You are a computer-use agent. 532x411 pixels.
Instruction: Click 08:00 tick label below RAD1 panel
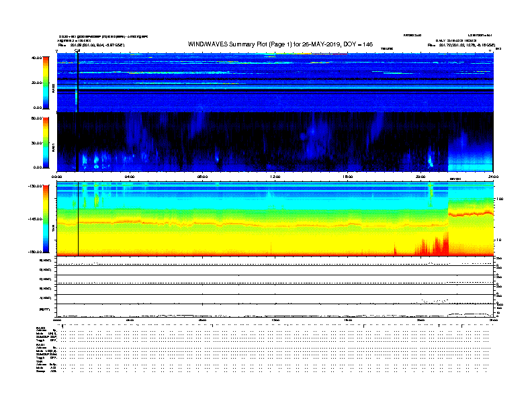coord(202,177)
